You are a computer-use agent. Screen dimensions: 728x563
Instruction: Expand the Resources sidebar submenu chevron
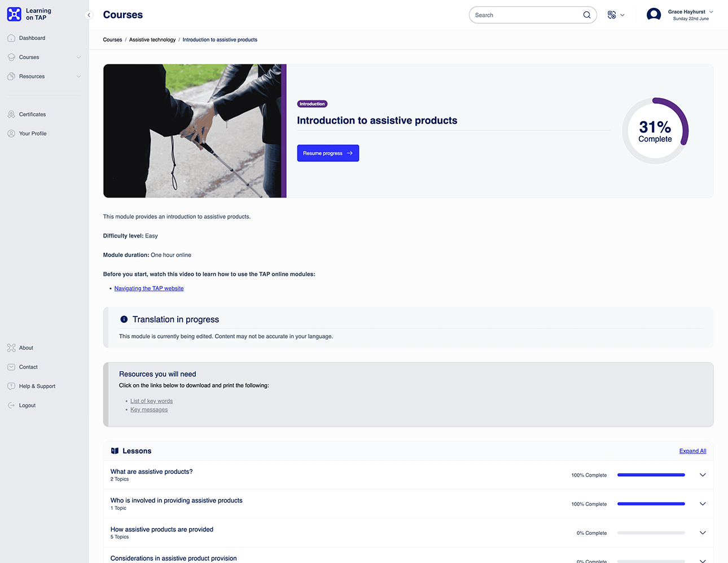(78, 76)
